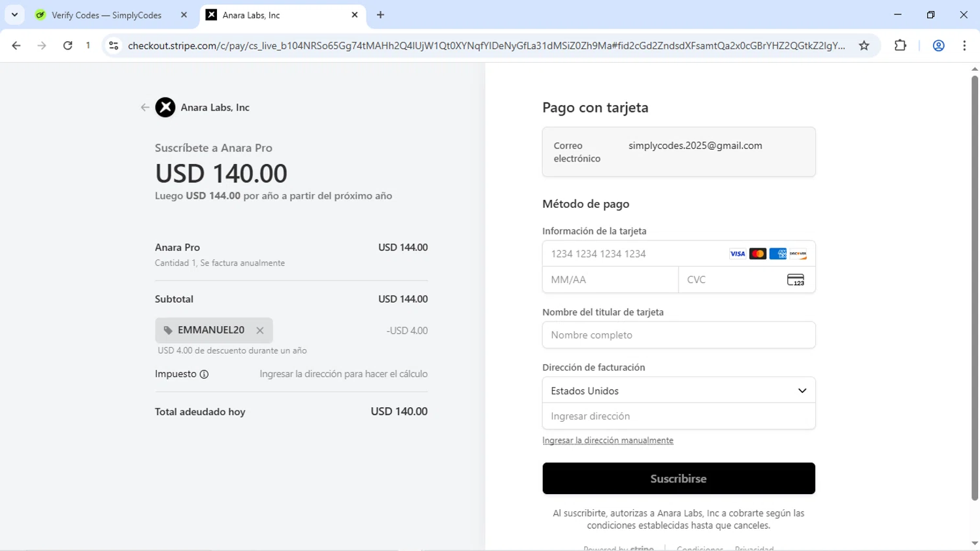Viewport: 980px width, 551px height.
Task: Click the Pago con tarjeta heading
Action: coord(595,108)
